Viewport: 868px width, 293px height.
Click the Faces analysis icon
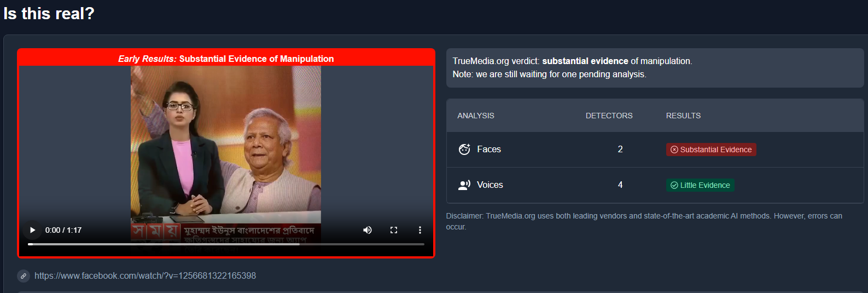[464, 149]
